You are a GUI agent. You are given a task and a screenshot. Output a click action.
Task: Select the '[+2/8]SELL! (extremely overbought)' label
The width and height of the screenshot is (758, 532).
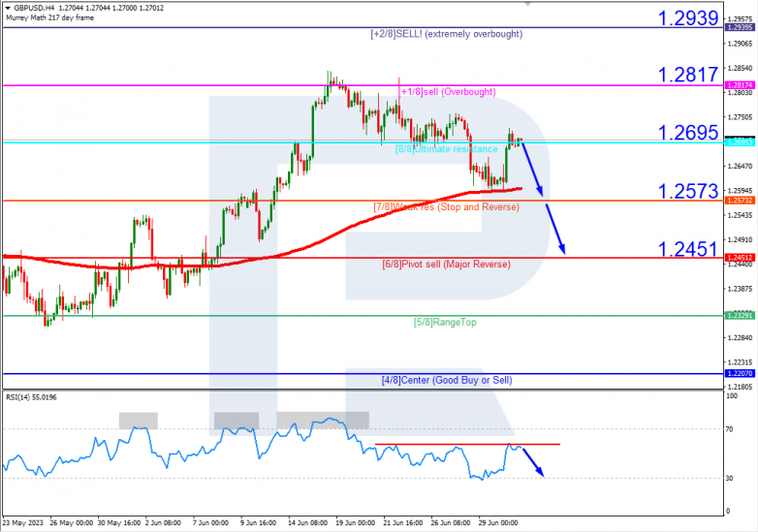[x=446, y=34]
